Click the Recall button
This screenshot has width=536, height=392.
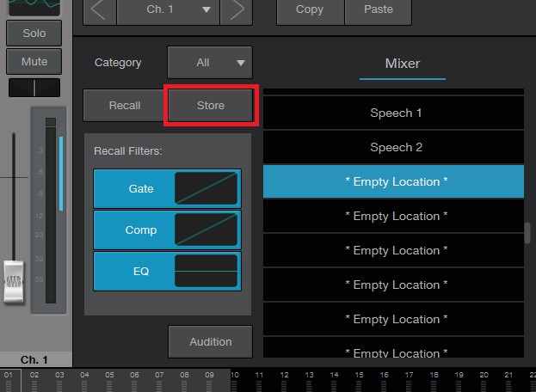tap(125, 106)
